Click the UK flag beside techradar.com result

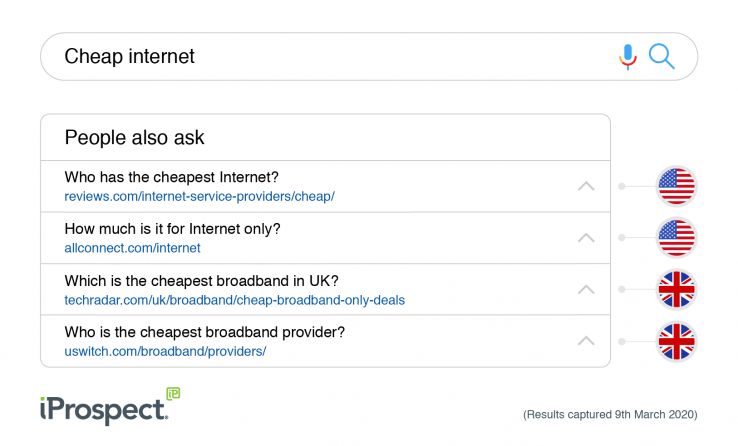point(676,290)
